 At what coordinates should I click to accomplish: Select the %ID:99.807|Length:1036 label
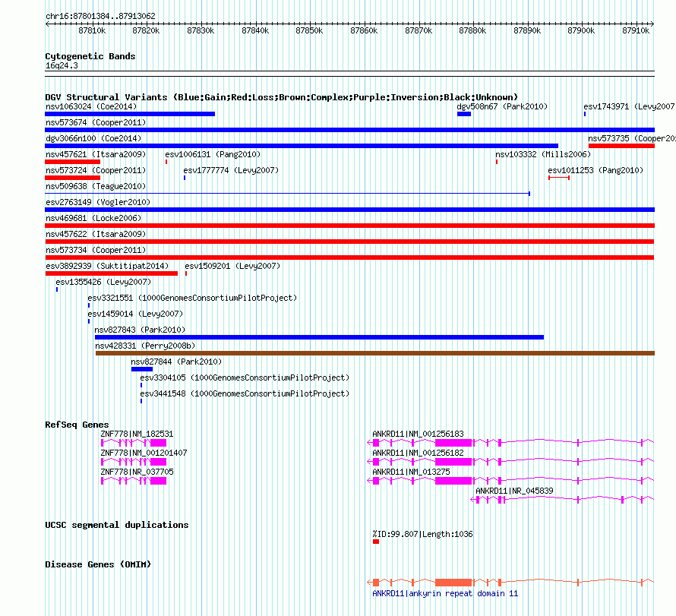click(422, 534)
